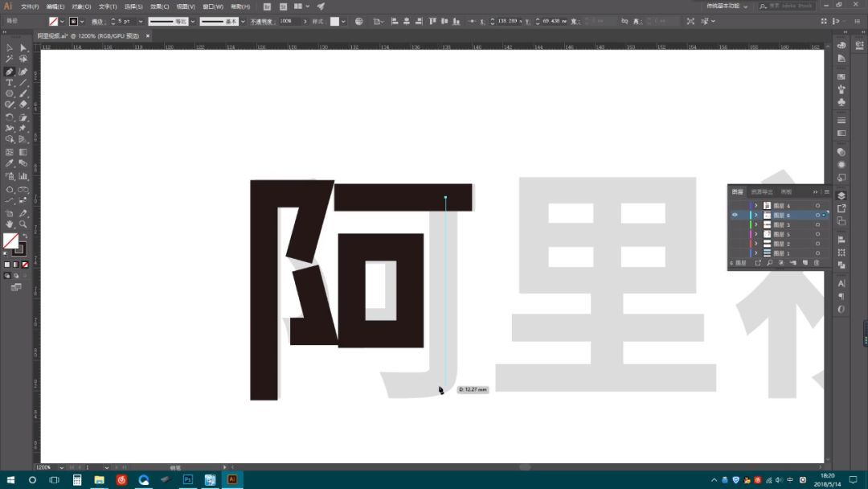Click the Character panel icon in dock
This screenshot has height=489, width=868.
[x=841, y=283]
